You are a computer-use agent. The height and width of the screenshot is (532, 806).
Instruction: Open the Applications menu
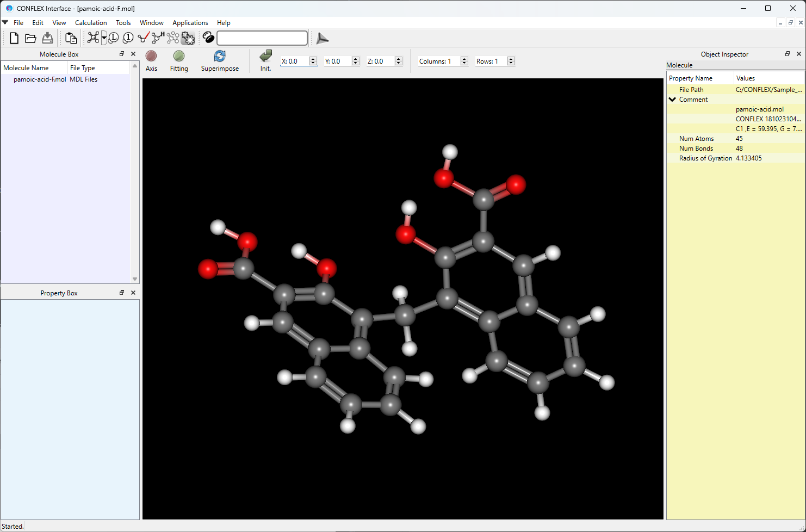click(190, 23)
